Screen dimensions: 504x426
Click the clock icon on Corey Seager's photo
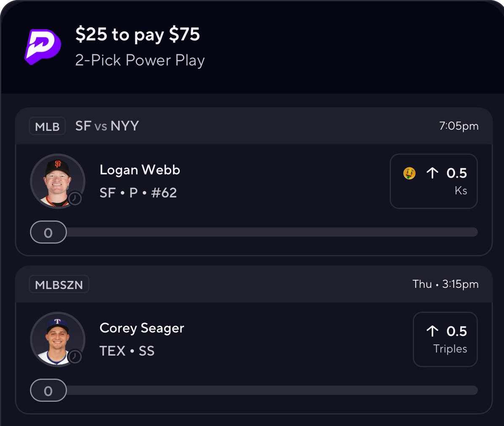(x=75, y=356)
